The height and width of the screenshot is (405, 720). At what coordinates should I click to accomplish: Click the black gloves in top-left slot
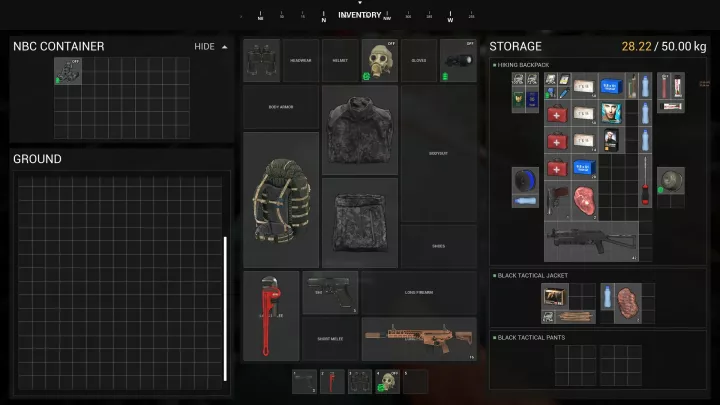[262, 61]
